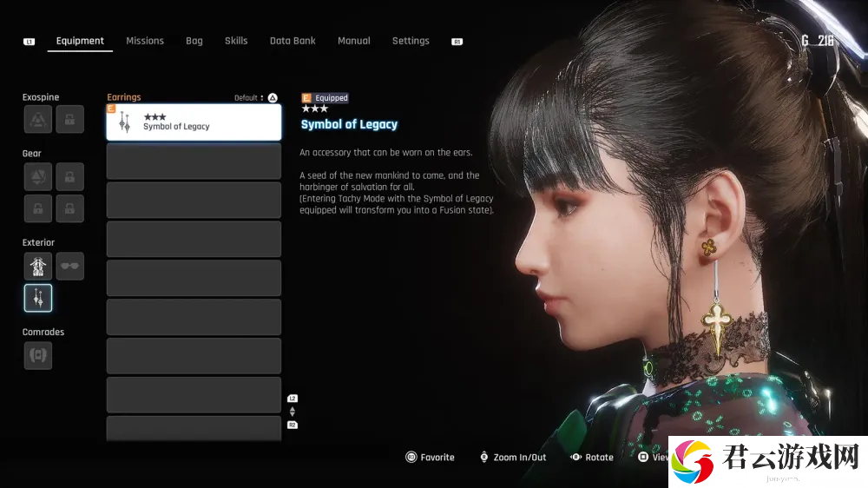The image size is (868, 488).
Task: Go to the Skills tab
Action: click(x=236, y=41)
